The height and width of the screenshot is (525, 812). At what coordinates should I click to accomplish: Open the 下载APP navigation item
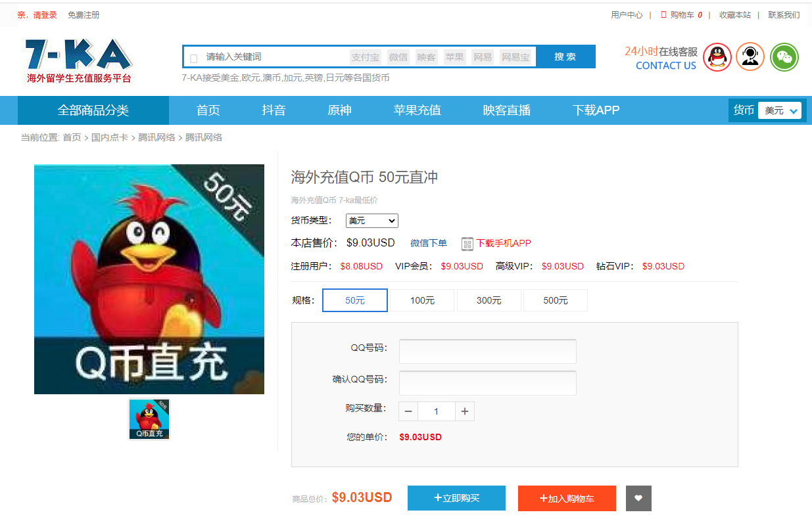596,110
